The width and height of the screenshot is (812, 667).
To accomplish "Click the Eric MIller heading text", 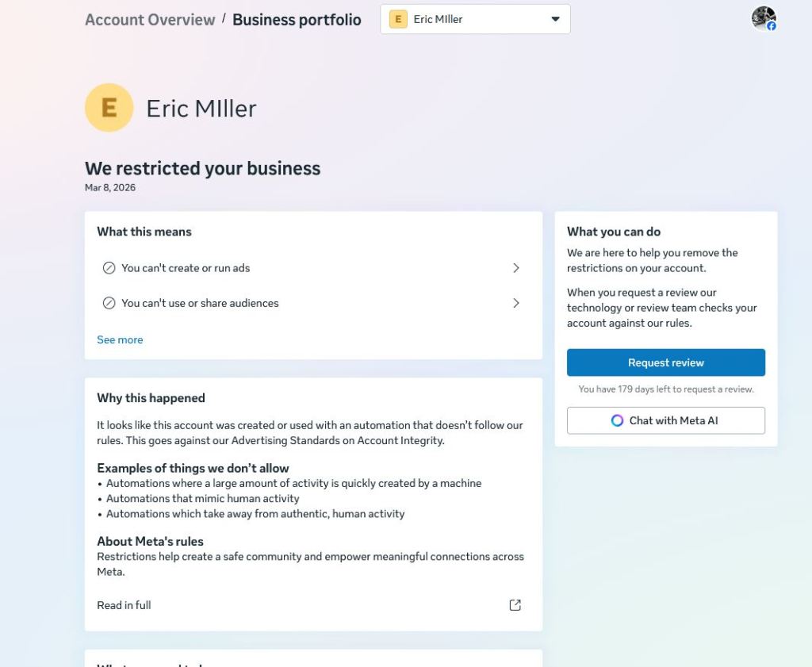I will pyautogui.click(x=201, y=109).
